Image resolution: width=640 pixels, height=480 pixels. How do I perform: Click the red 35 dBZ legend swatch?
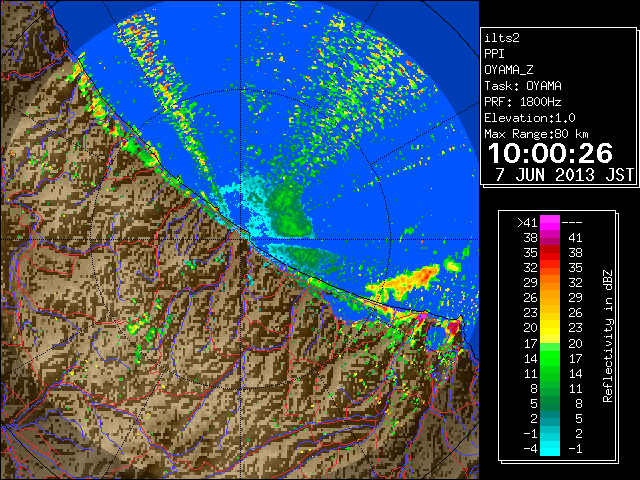550,253
